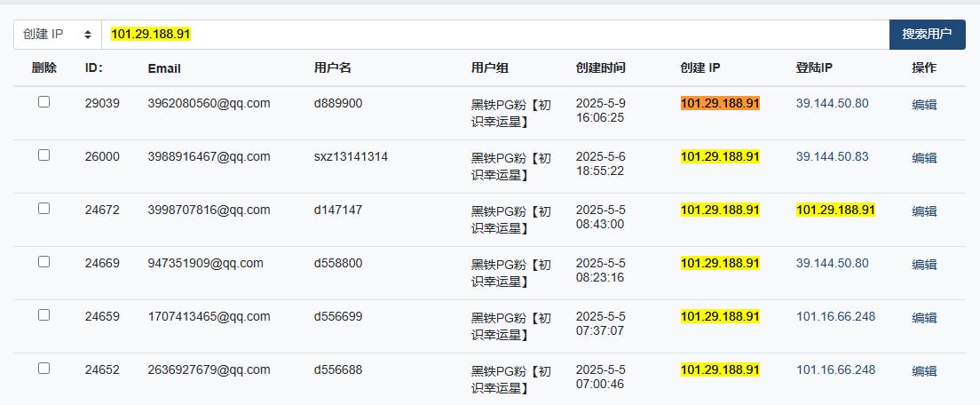Select email 2636927679@qq.com
Viewport: 980px width, 405px height.
[209, 369]
